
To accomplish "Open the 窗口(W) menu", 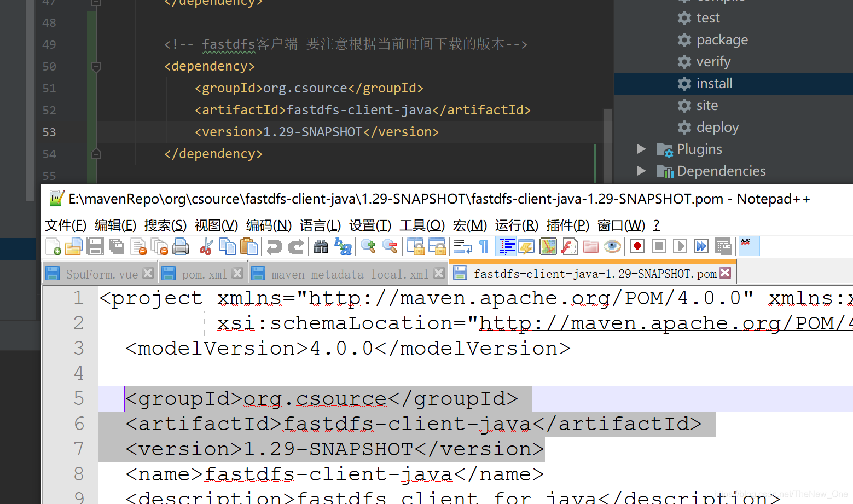I will 622,225.
